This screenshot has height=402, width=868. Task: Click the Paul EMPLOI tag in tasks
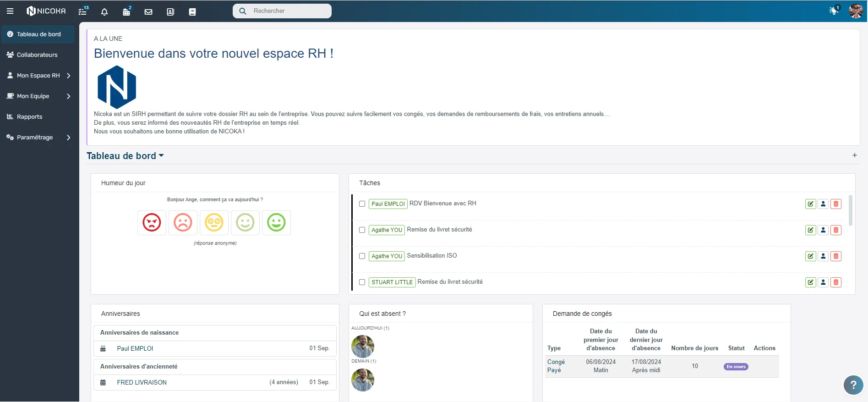[x=388, y=204]
